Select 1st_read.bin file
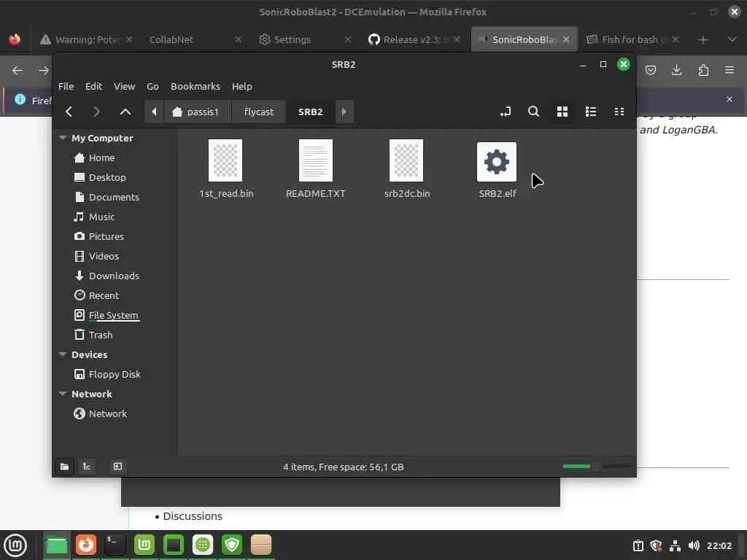This screenshot has height=560, width=747. coord(226,169)
